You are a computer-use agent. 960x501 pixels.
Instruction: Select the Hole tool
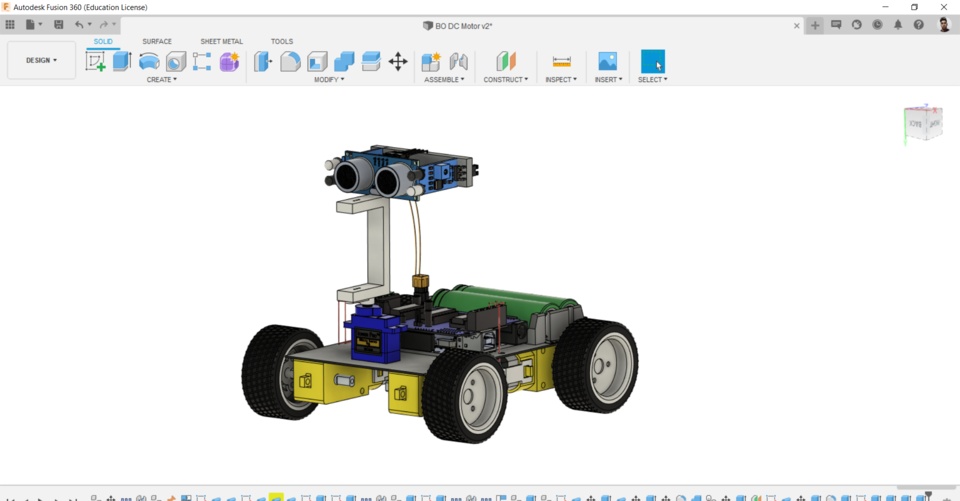pos(176,61)
